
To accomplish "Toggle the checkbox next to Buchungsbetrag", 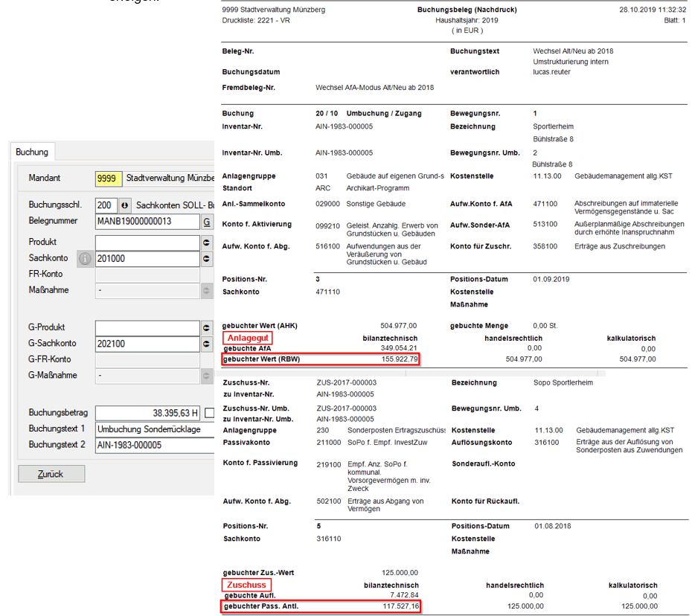I will [x=209, y=413].
